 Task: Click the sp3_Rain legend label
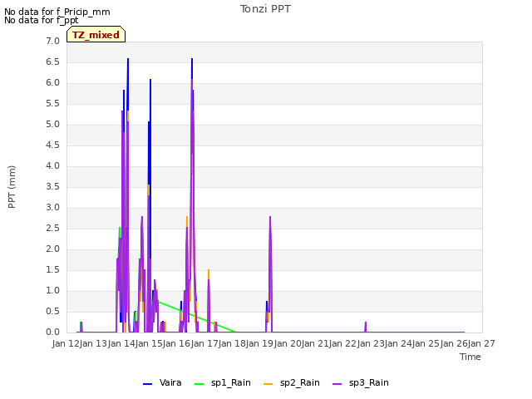[369, 382]
